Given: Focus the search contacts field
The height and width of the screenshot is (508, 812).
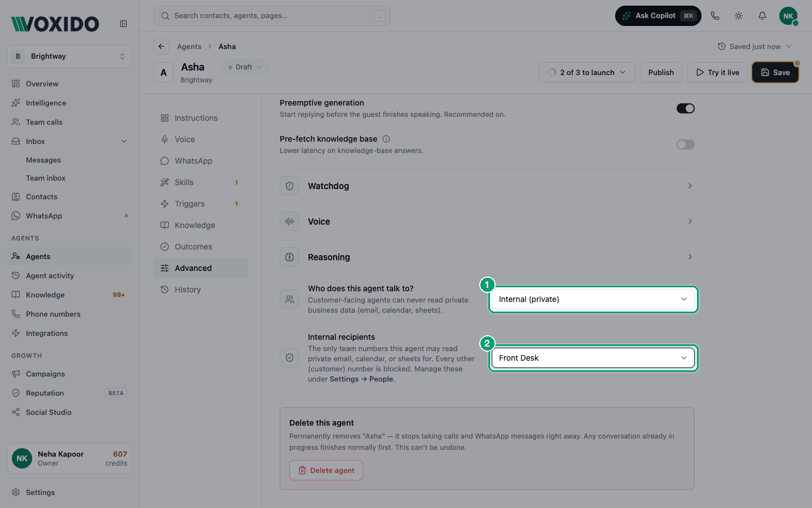Looking at the screenshot, I should tap(272, 16).
